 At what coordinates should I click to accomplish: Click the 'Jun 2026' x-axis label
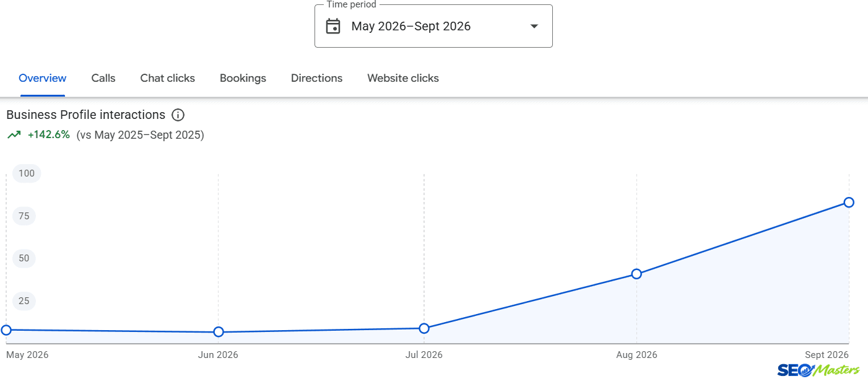[x=218, y=355]
